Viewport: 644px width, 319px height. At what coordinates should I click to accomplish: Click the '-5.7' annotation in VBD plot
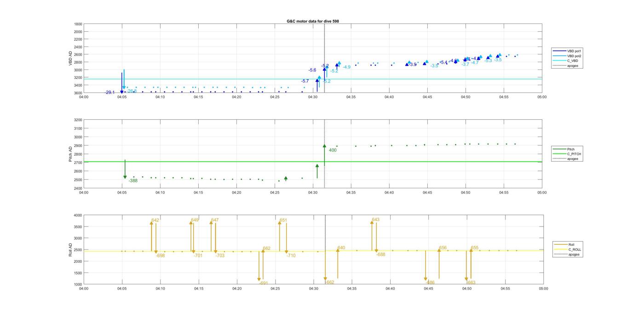click(305, 81)
